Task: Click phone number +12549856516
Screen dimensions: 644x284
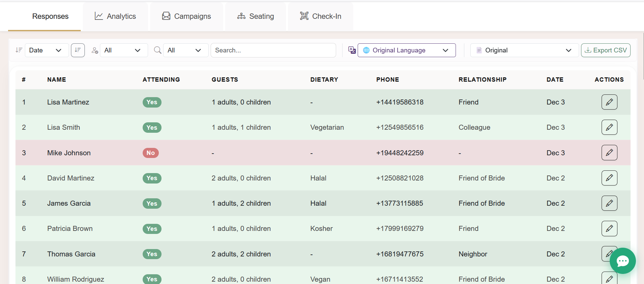Action: pos(400,127)
